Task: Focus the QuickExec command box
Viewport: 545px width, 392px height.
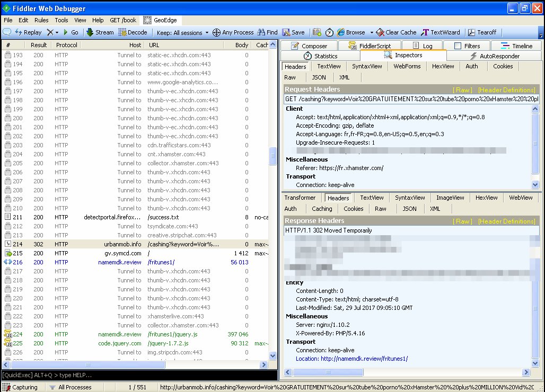Action: coord(139,375)
